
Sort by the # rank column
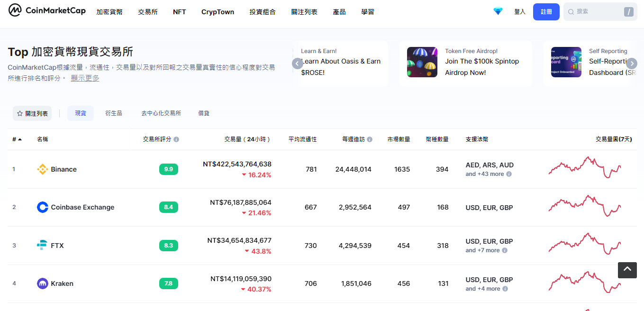click(x=17, y=139)
